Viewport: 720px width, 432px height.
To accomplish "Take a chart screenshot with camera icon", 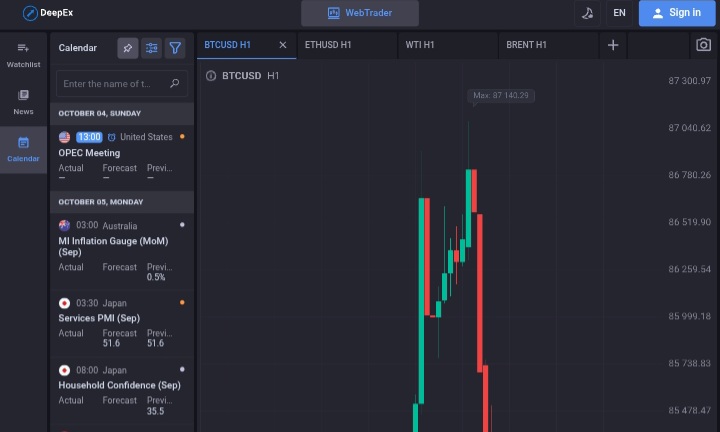I will click(x=703, y=45).
